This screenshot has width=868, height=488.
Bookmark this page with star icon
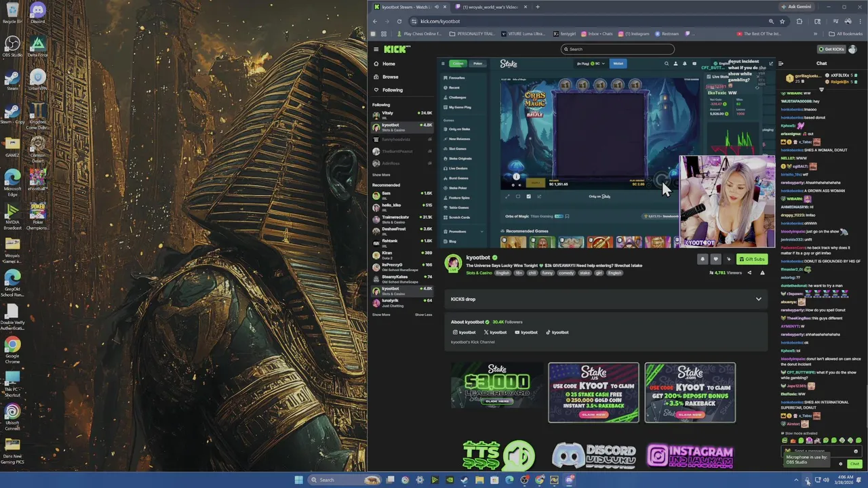click(782, 21)
